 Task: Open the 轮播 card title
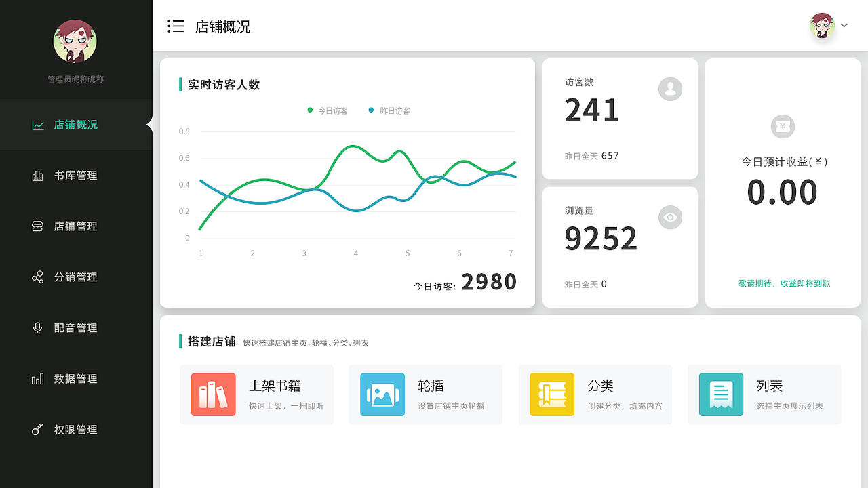pos(431,386)
